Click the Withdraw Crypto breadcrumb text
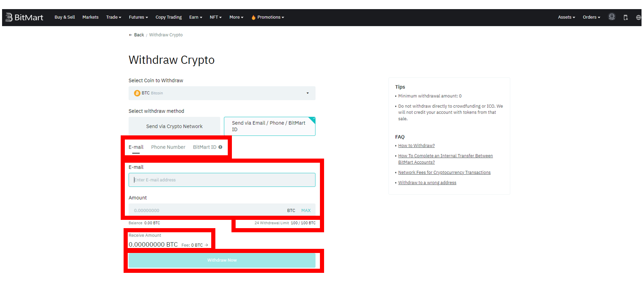 pyautogui.click(x=166, y=35)
